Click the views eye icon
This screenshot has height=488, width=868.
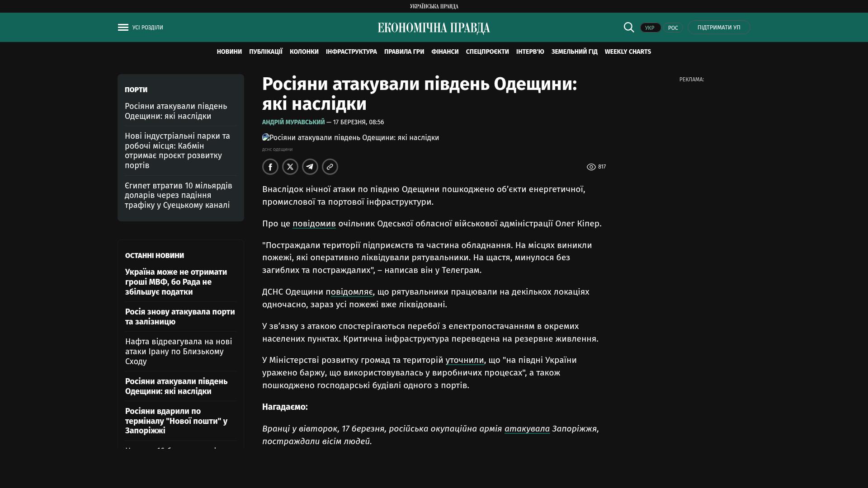click(x=591, y=167)
